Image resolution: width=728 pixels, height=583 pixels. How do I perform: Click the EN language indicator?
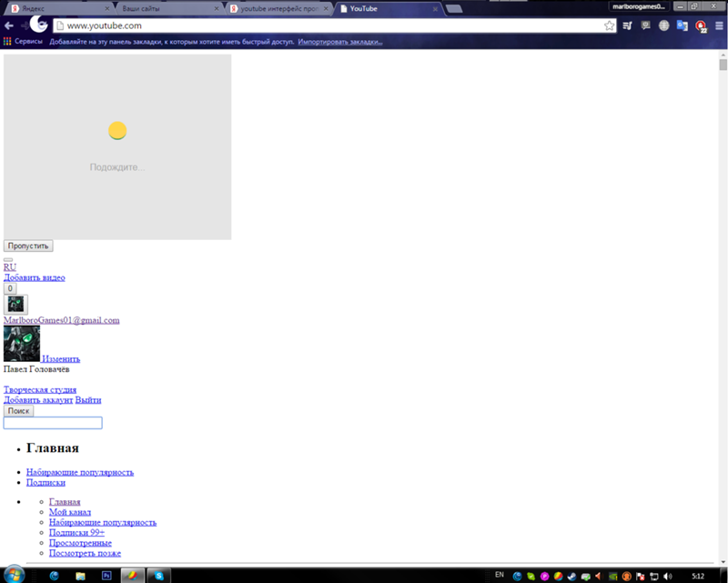tap(500, 575)
